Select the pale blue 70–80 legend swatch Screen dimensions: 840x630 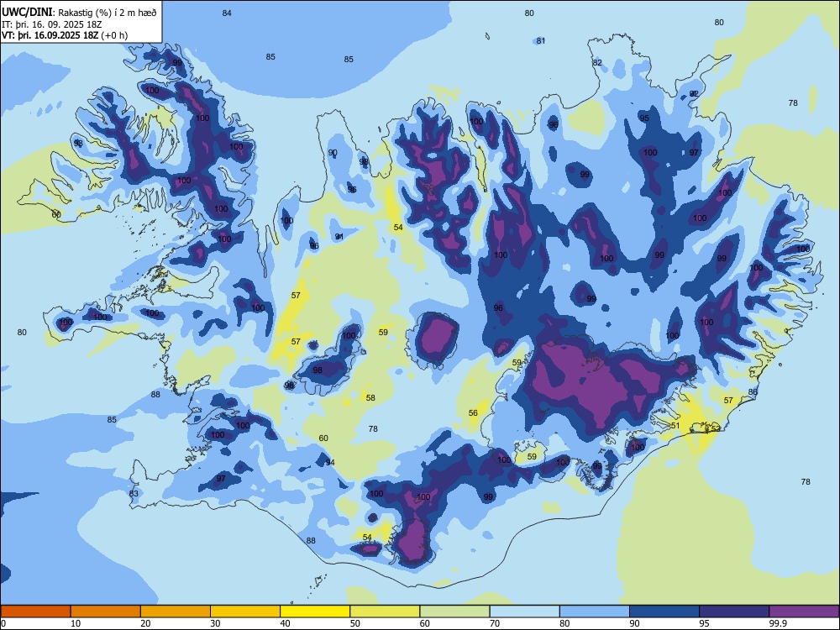coord(524,612)
